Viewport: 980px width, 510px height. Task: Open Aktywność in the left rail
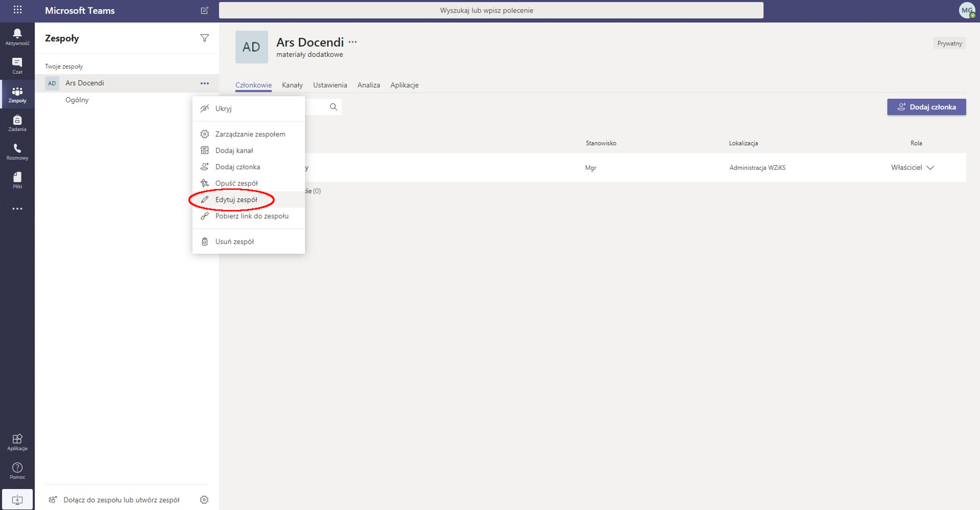point(17,37)
